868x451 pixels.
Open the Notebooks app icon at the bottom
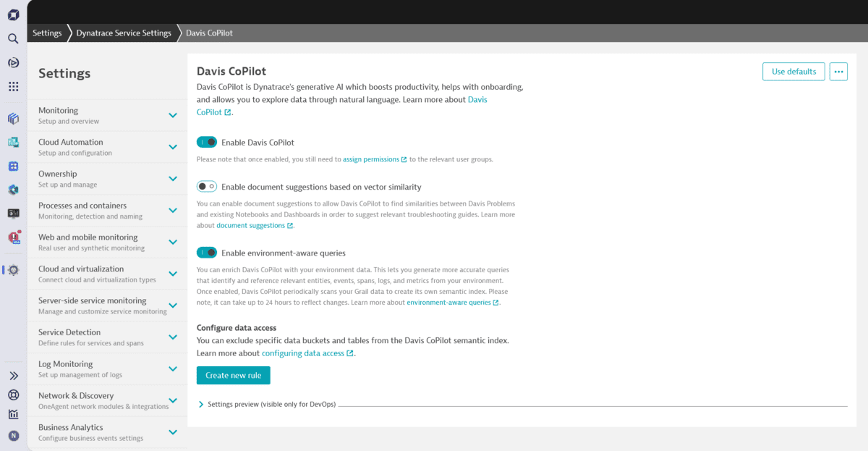tap(12, 414)
